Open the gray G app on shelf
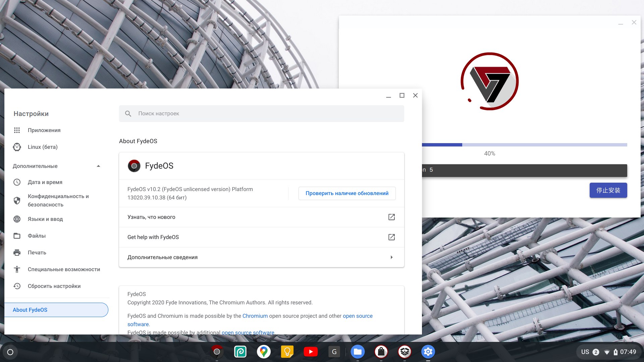 334,352
